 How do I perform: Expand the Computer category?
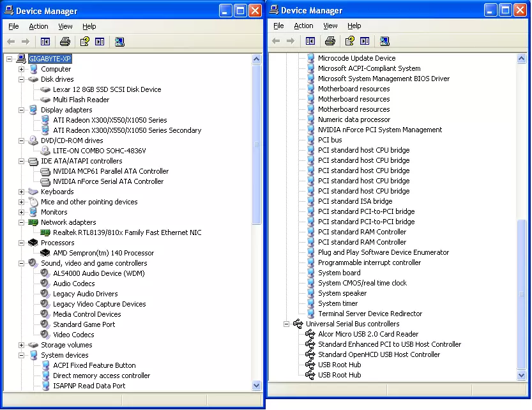click(x=21, y=69)
